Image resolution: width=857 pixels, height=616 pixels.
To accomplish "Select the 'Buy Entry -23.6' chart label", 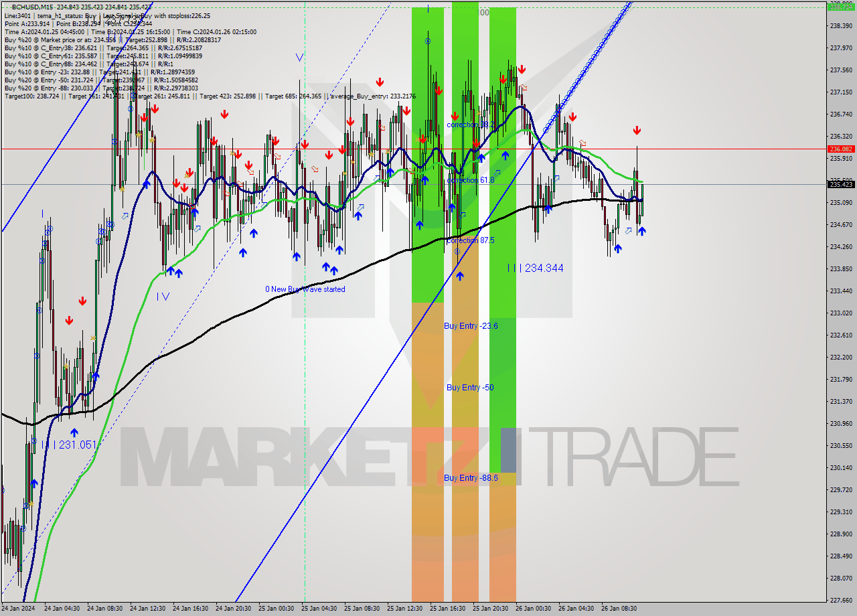I will coord(471,325).
